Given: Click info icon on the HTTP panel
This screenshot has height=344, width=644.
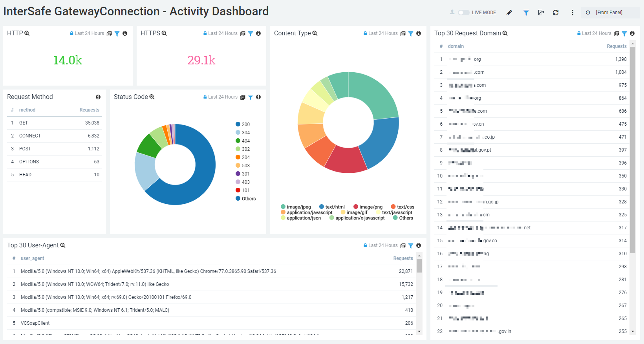Looking at the screenshot, I should [x=125, y=33].
